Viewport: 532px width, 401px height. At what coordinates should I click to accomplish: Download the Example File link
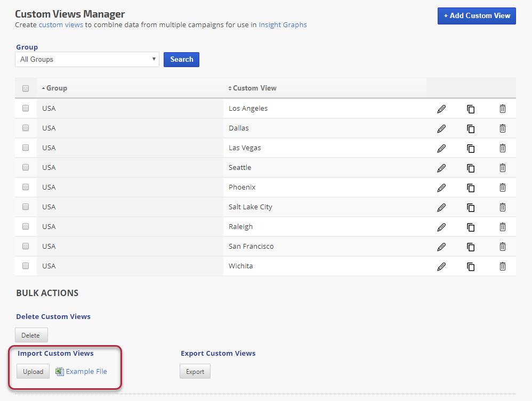tap(86, 372)
